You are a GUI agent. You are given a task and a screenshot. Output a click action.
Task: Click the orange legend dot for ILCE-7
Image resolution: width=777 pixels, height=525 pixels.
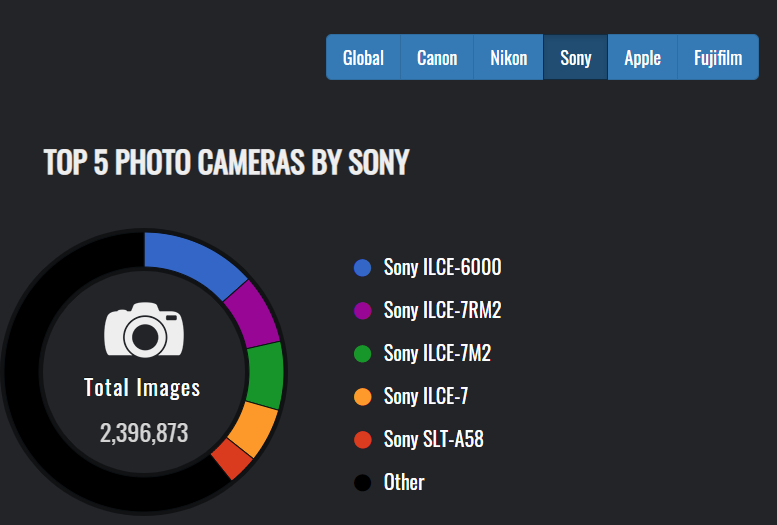tap(362, 397)
